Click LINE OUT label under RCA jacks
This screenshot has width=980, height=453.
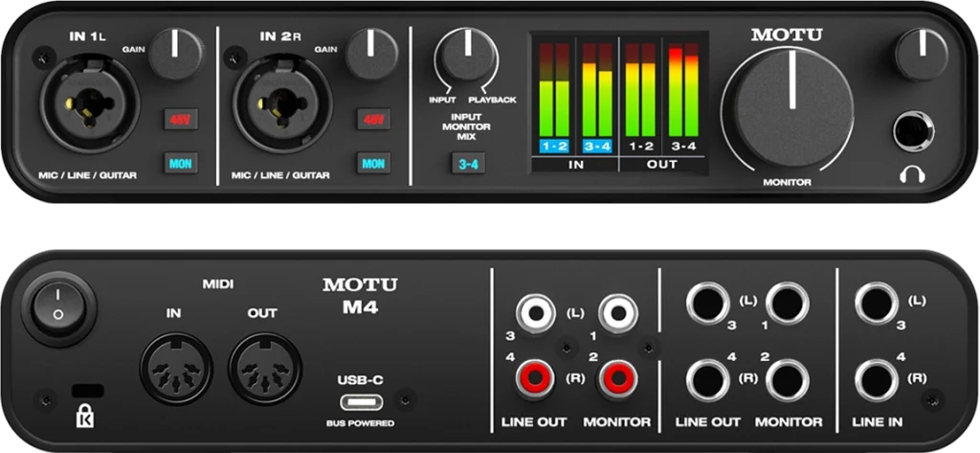(x=534, y=422)
